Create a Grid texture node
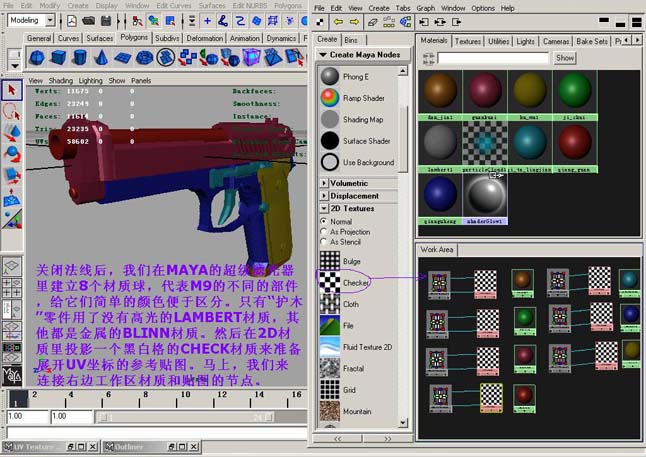This screenshot has height=457, width=646. 330,390
